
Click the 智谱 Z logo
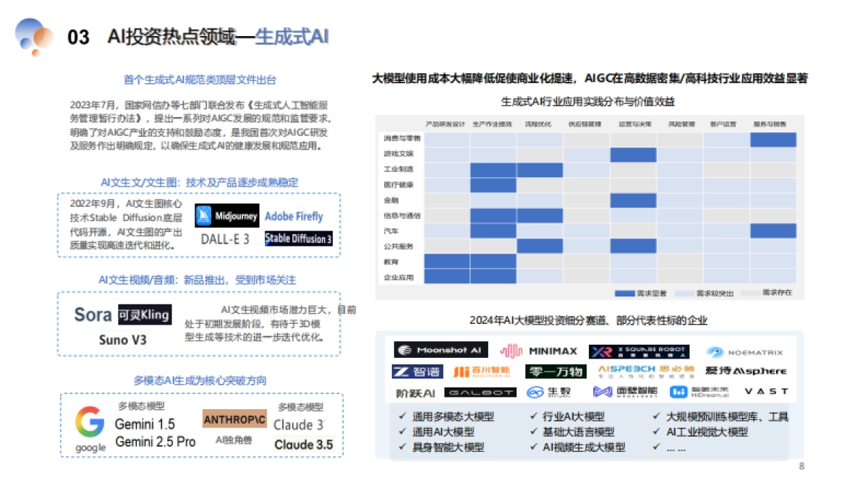(417, 370)
